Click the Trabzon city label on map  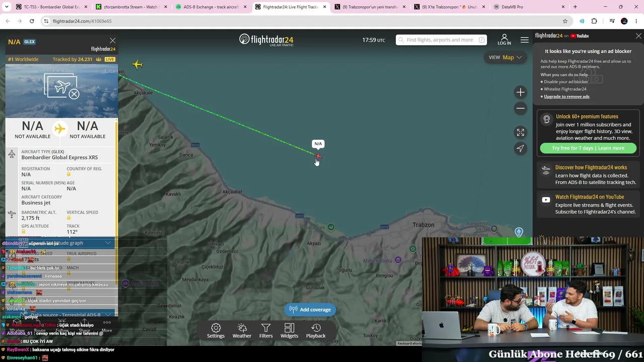[423, 225]
